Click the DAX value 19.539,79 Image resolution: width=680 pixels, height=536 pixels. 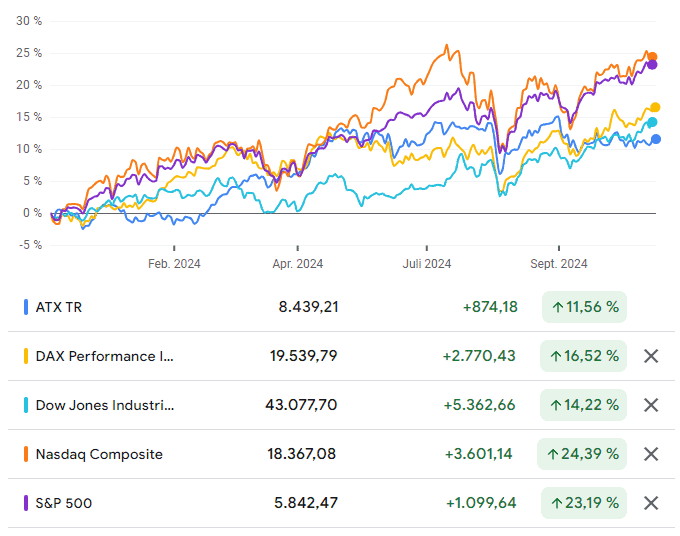coord(304,356)
